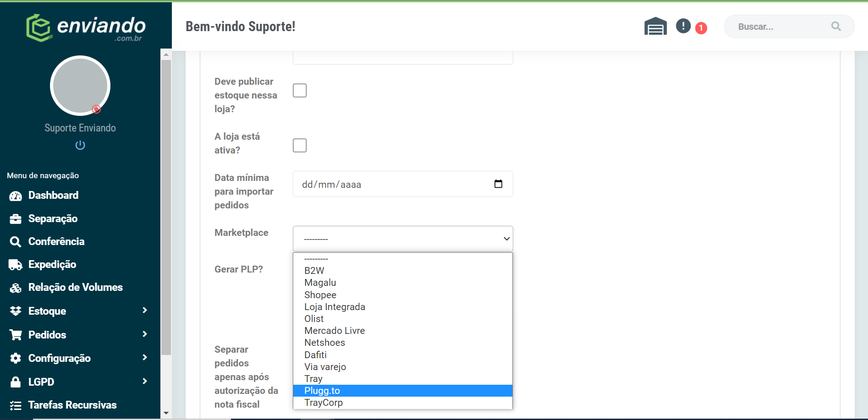The image size is (868, 420).
Task: Click the 'Gerar PLP?' label
Action: click(239, 269)
